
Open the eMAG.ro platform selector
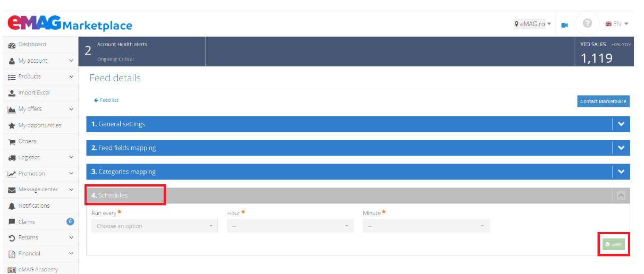(533, 24)
